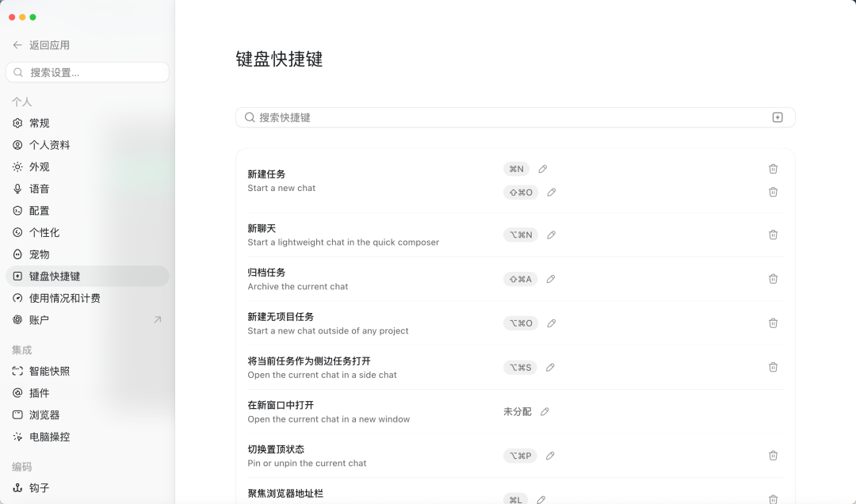The image size is (856, 504).
Task: Delete the ⇧⌘O shortcut with trash icon
Action: (x=773, y=193)
